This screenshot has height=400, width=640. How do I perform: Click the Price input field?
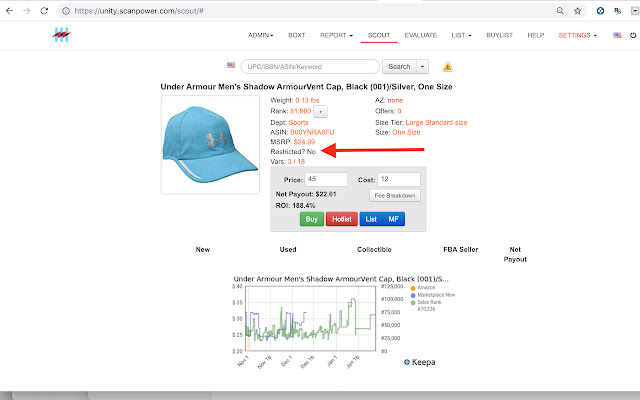tap(326, 179)
